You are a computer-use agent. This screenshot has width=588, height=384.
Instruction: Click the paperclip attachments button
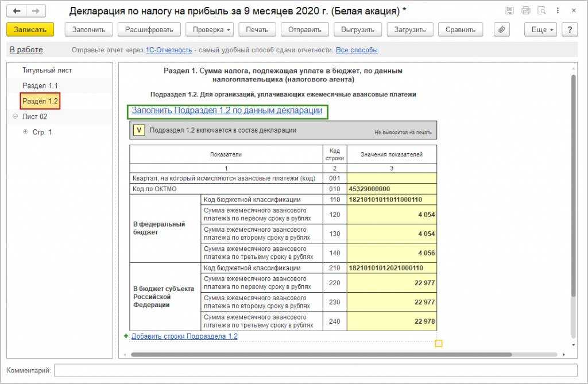[x=502, y=30]
